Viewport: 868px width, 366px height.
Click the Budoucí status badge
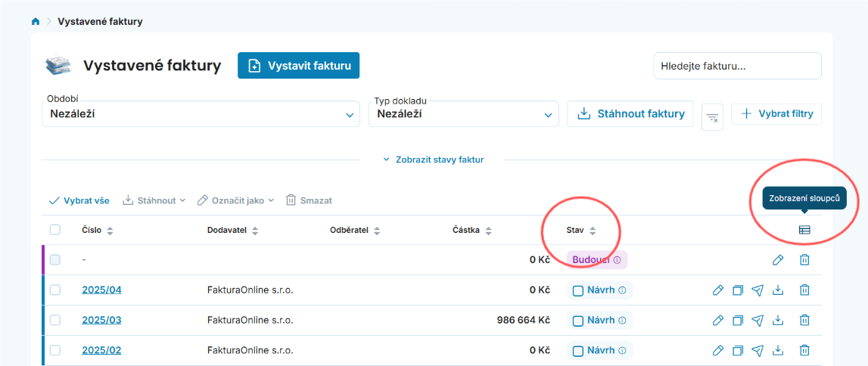click(x=597, y=260)
